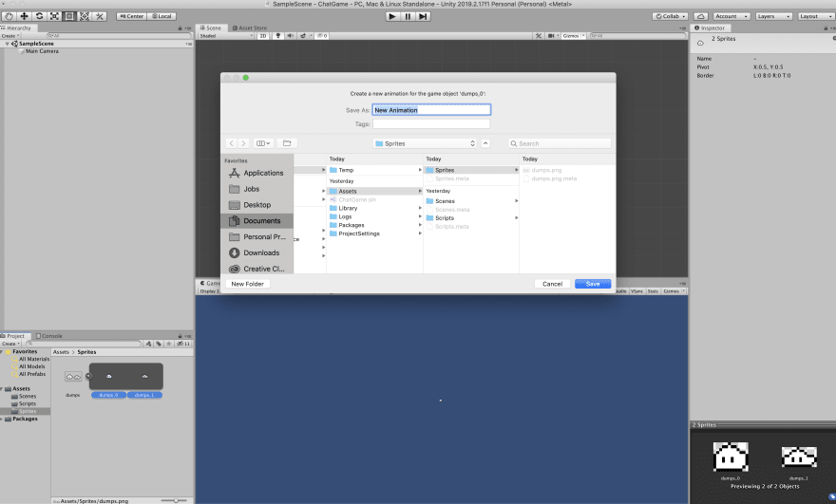This screenshot has height=504, width=836.
Task: Click Save in the dialog
Action: click(x=593, y=284)
